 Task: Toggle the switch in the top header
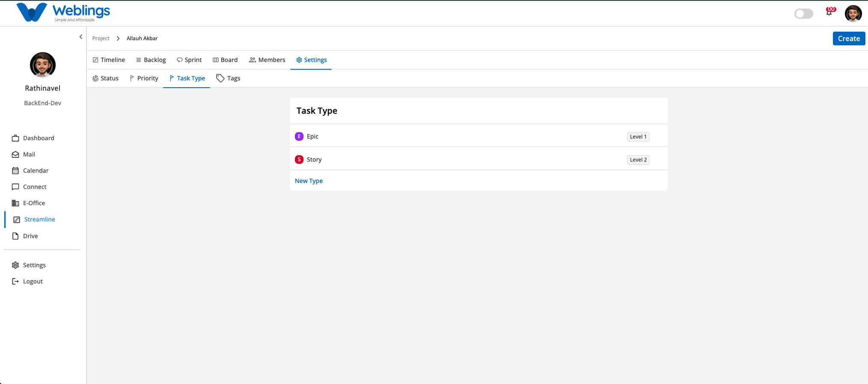coord(803,14)
